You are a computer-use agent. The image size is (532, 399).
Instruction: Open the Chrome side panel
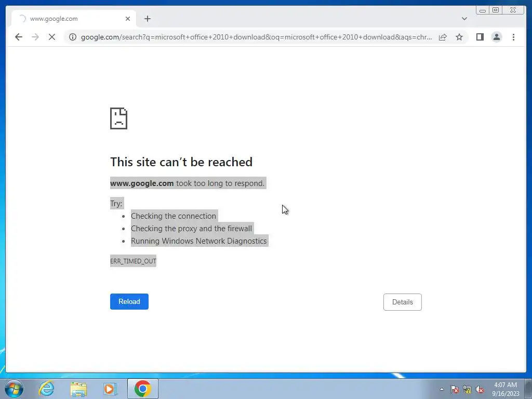[x=480, y=37]
